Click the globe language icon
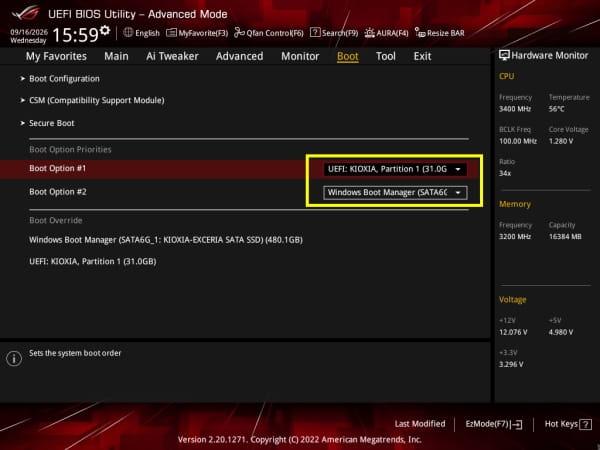Screen dimensions: 600x450 [x=128, y=33]
